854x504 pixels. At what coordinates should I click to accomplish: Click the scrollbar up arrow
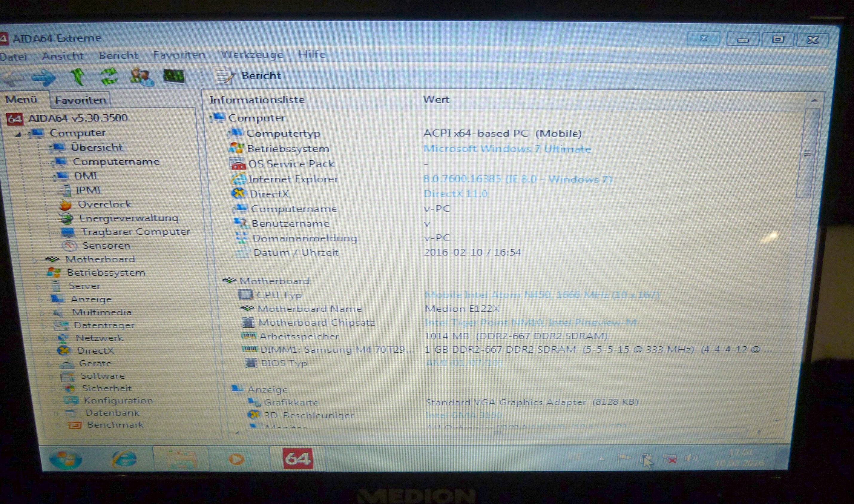814,101
